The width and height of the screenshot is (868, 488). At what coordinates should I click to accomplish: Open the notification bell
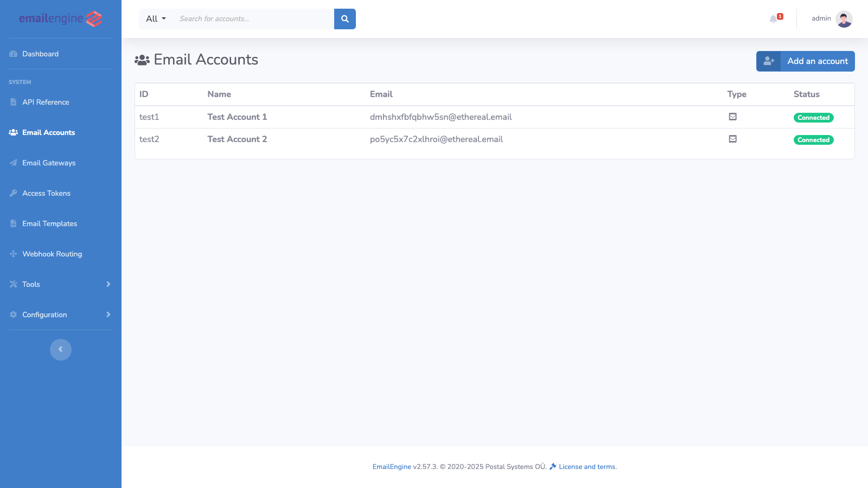(773, 18)
